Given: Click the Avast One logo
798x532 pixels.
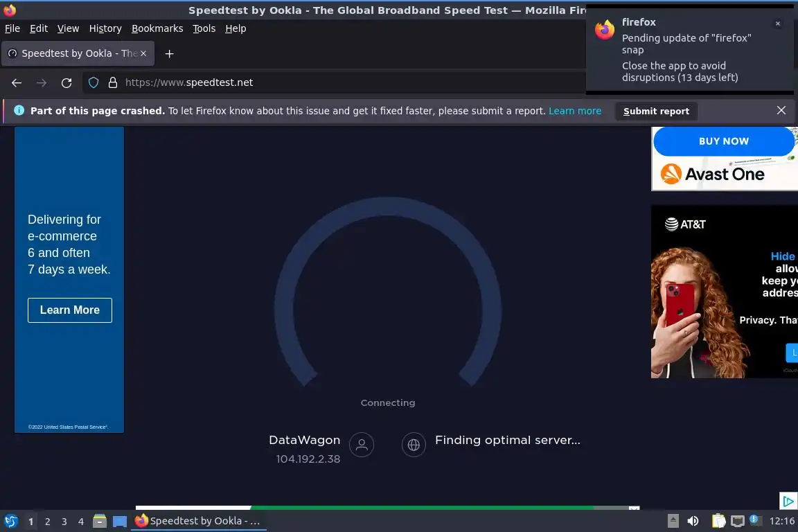Looking at the screenshot, I should (713, 174).
